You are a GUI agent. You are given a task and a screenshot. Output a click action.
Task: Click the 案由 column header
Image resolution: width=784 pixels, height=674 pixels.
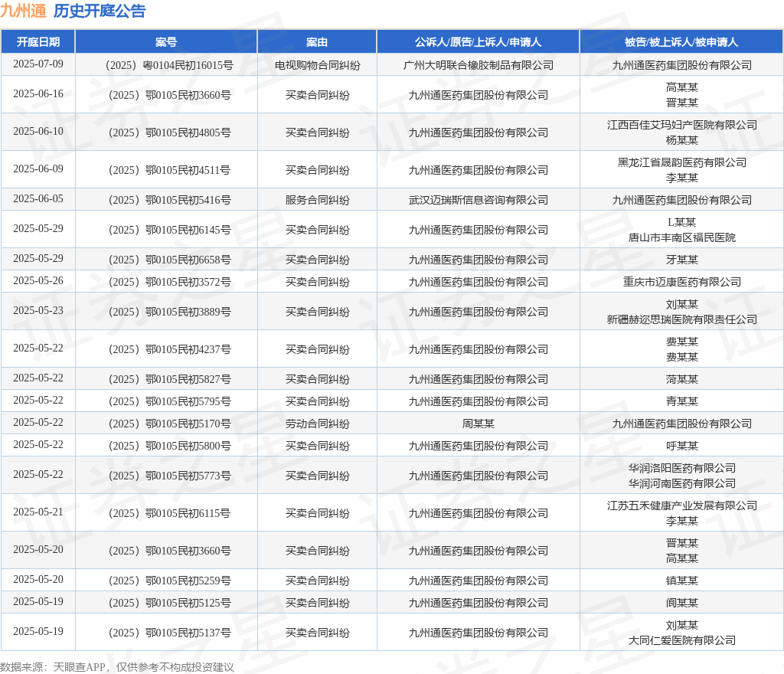coord(317,42)
